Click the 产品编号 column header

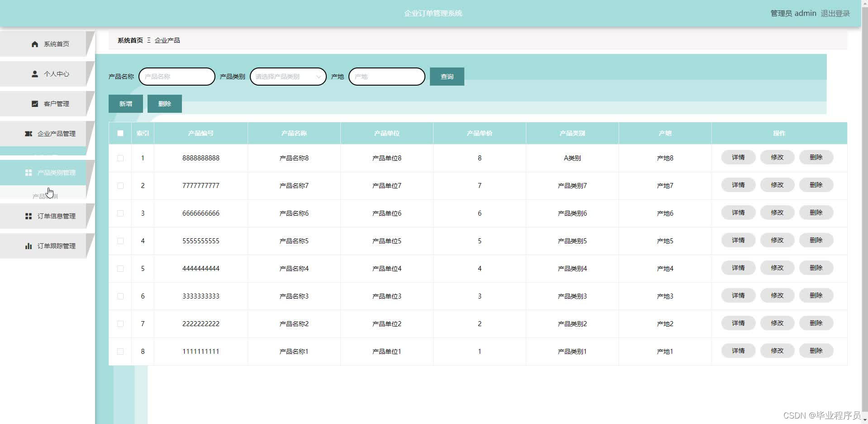point(201,133)
